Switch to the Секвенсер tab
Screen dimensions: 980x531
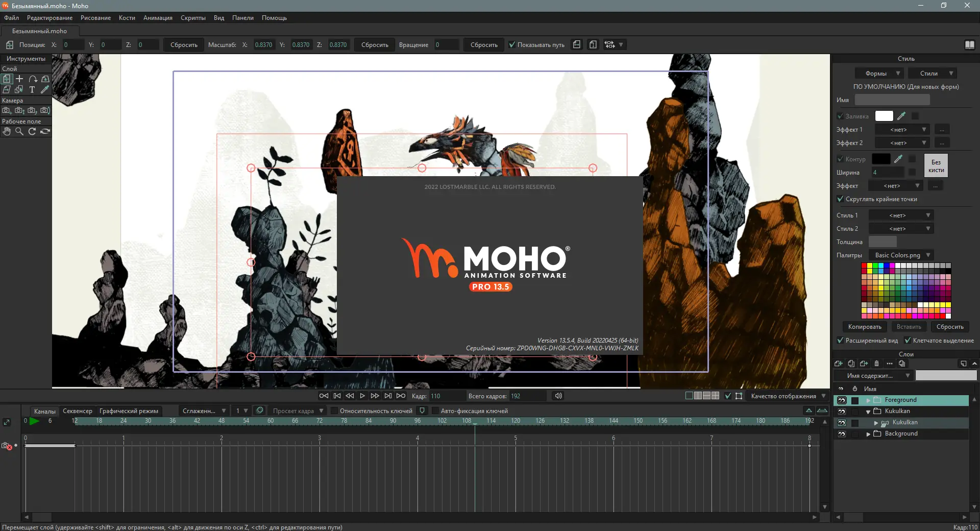pos(78,411)
